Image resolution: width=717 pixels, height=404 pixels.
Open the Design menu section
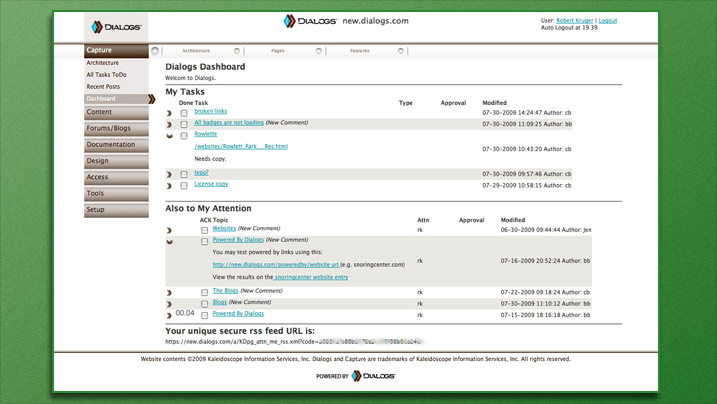pyautogui.click(x=116, y=161)
